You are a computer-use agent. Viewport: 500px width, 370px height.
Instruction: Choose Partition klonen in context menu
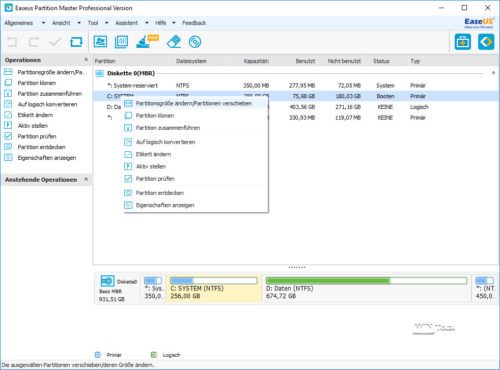tap(196, 116)
